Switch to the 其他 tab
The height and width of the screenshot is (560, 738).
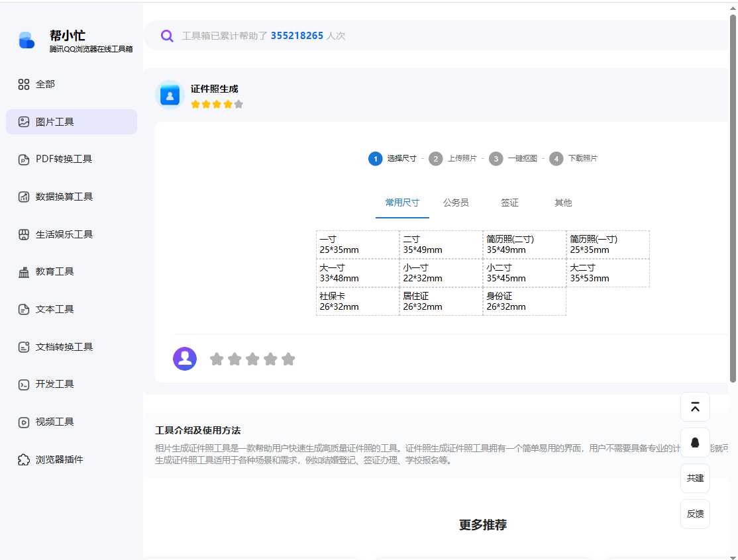(x=562, y=203)
